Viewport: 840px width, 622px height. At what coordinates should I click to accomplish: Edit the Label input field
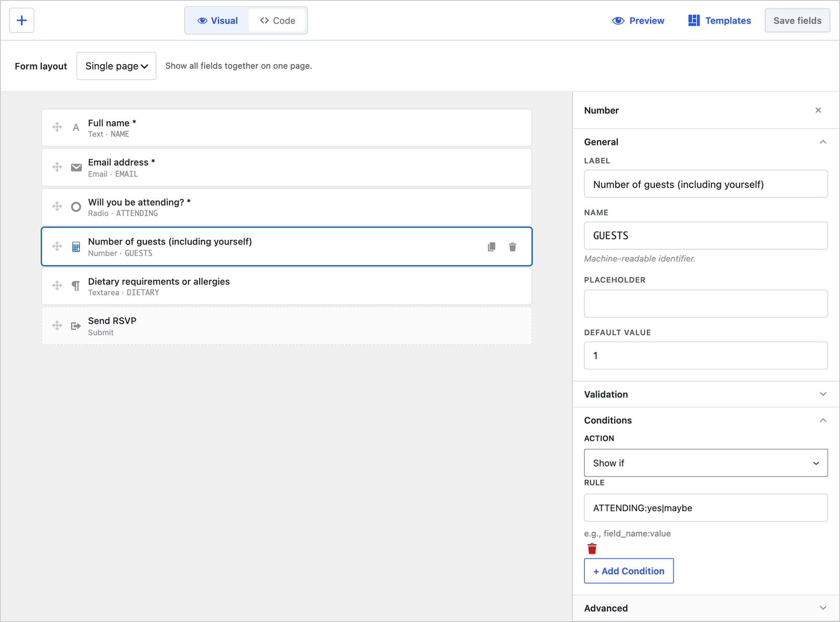pyautogui.click(x=706, y=184)
